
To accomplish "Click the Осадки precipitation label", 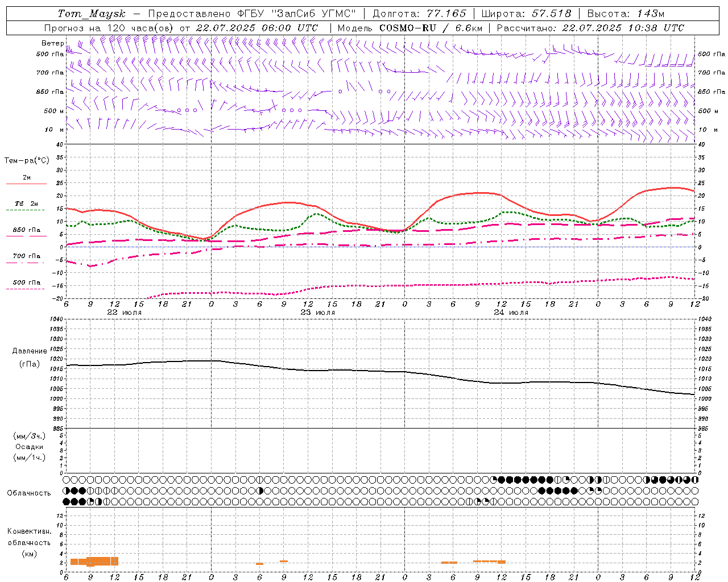I will 29,447.
